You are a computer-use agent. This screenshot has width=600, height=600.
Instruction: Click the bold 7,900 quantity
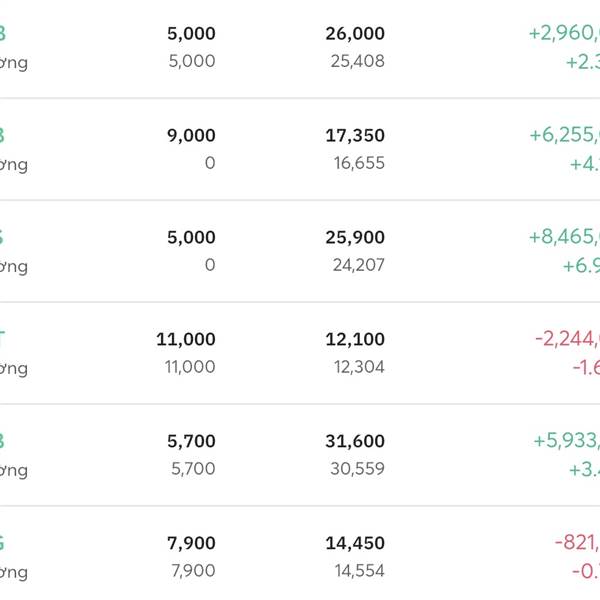pyautogui.click(x=191, y=544)
